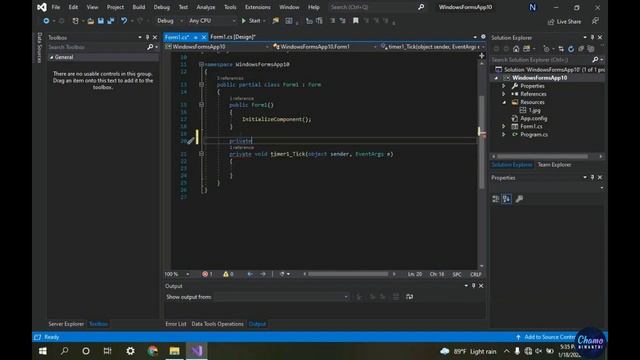The image size is (640, 360).
Task: Click the bookmark toolbar icon
Action: click(356, 21)
